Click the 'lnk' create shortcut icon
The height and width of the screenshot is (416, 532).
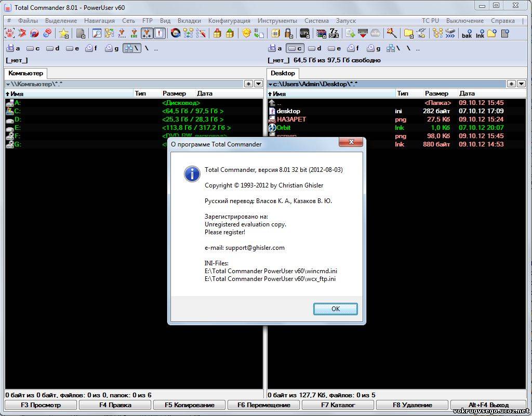(x=480, y=33)
